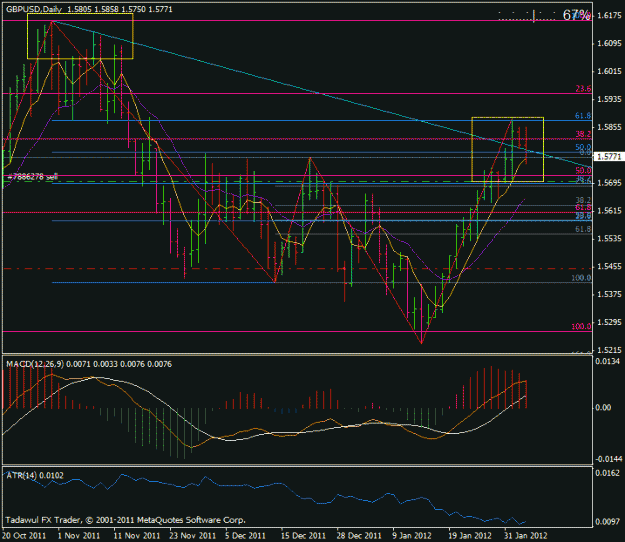Click the 11 Nov 2011 date label
The width and height of the screenshot is (625, 542).
point(137,536)
